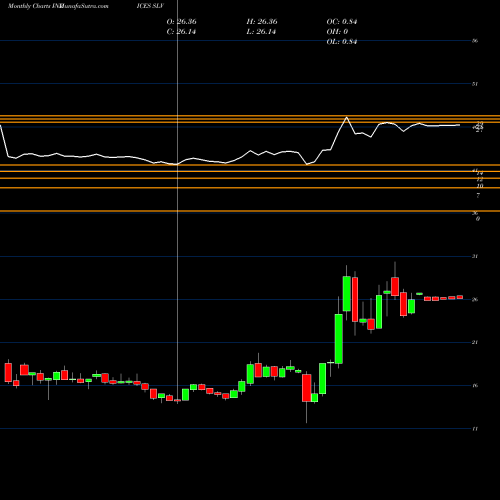Click the OC: 0.84 readout
The width and height of the screenshot is (500, 500).
(342, 22)
